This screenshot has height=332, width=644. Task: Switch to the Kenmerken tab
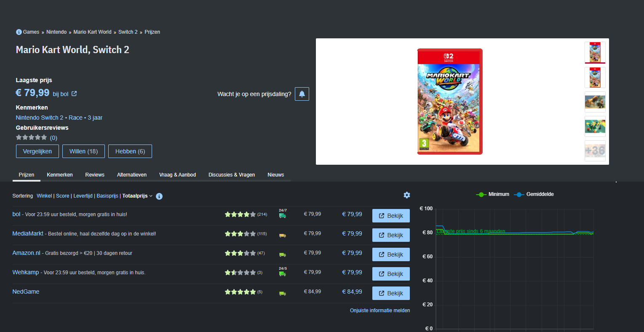click(x=60, y=175)
